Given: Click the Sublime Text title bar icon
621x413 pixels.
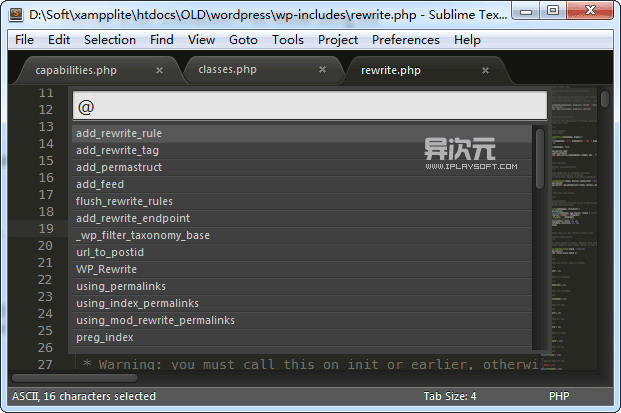Looking at the screenshot, I should tap(16, 15).
